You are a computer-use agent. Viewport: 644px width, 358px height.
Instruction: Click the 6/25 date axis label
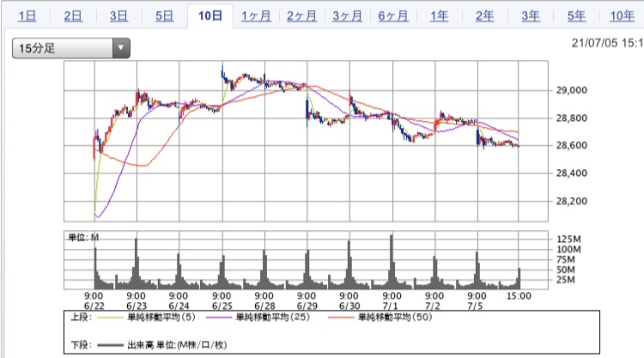coord(222,306)
